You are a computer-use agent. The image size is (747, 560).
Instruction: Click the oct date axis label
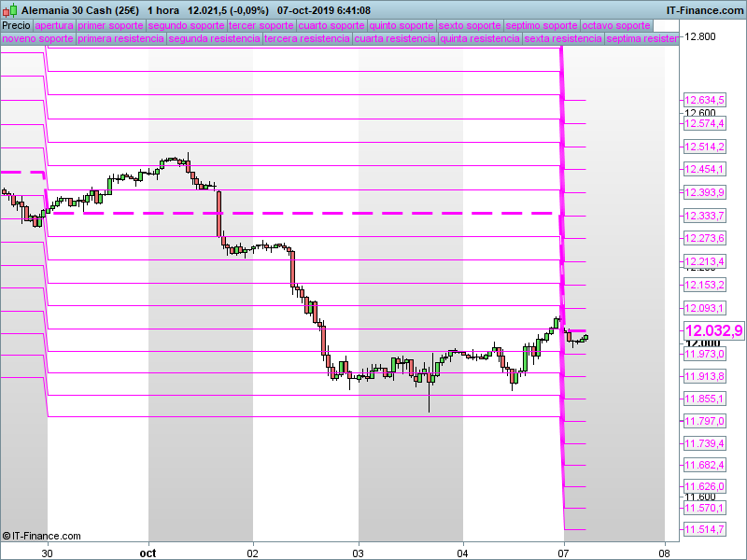point(148,553)
